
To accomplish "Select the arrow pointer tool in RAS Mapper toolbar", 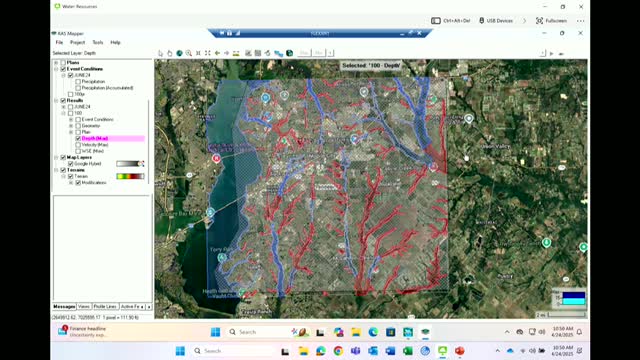I will pyautogui.click(x=160, y=53).
